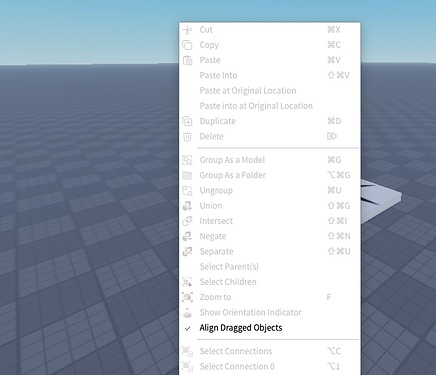Select the Intersect menu entry
This screenshot has height=375, width=436.
tap(270, 221)
